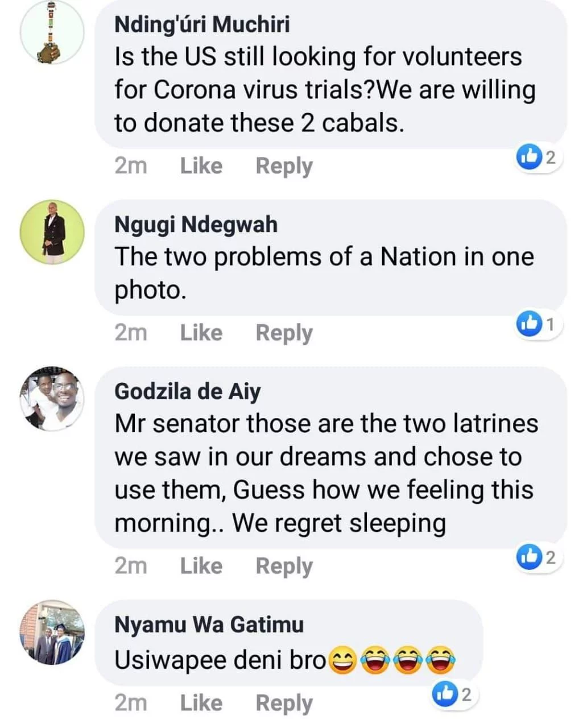This screenshot has width=587, height=728.
Task: Like Nyamu Wa Gatimu's comment
Action: tap(201, 703)
